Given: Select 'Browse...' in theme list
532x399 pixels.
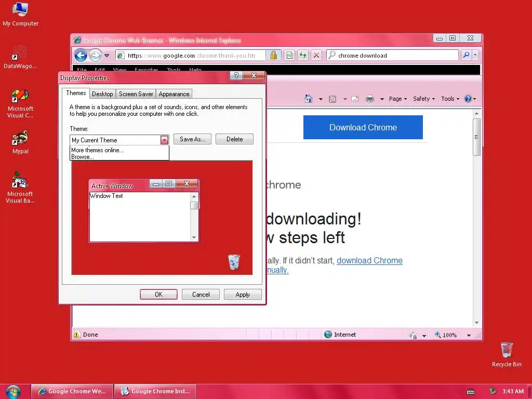Looking at the screenshot, I should [x=83, y=157].
